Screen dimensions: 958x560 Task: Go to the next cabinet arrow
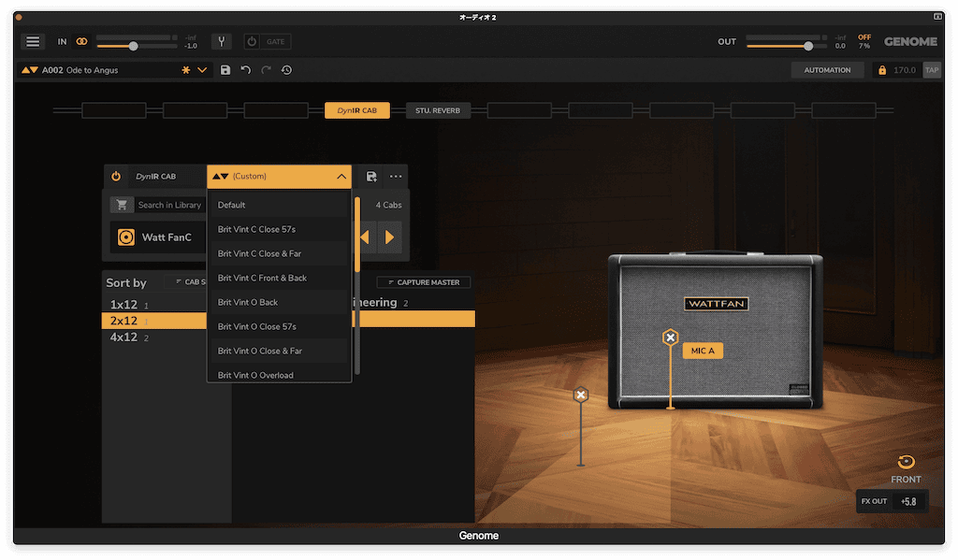[390, 237]
